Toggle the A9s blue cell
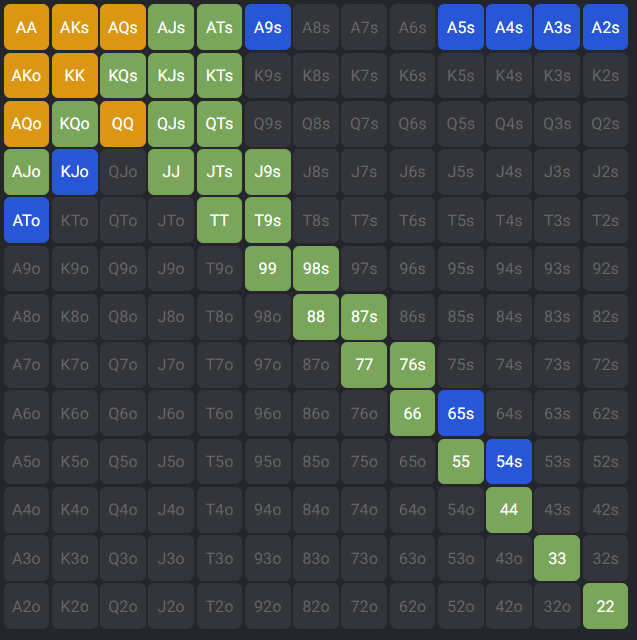 point(267,27)
